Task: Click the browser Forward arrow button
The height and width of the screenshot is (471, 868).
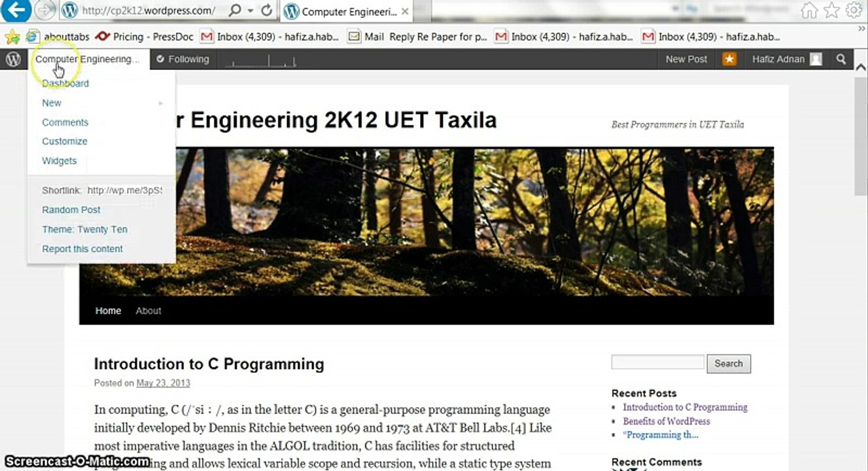Action: tap(45, 10)
